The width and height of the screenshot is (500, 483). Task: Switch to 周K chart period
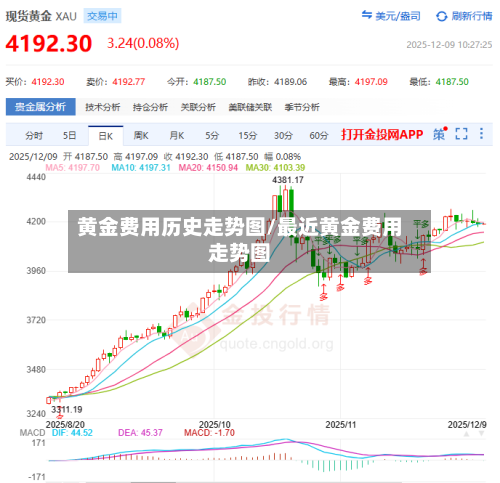141,136
